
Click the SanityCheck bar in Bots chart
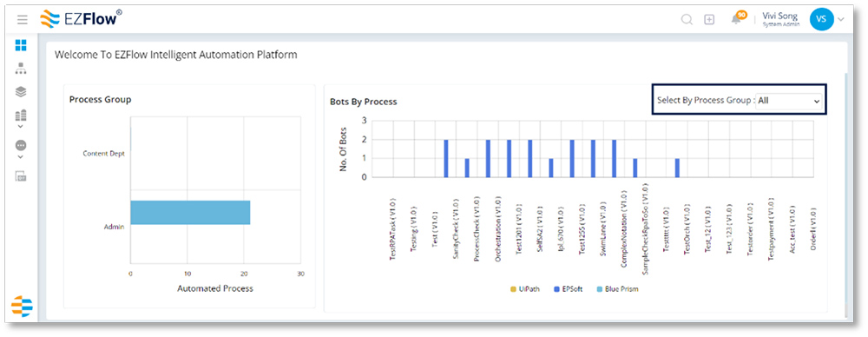point(446,159)
